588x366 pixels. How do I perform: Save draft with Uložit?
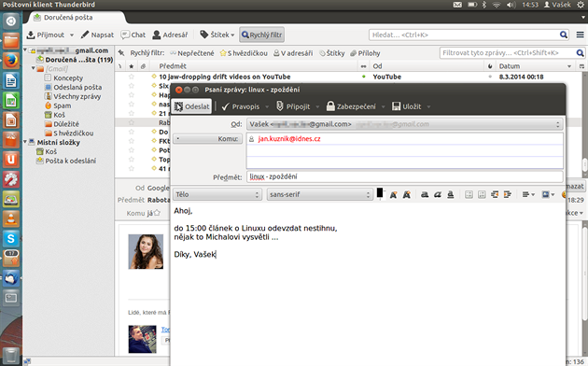point(407,106)
